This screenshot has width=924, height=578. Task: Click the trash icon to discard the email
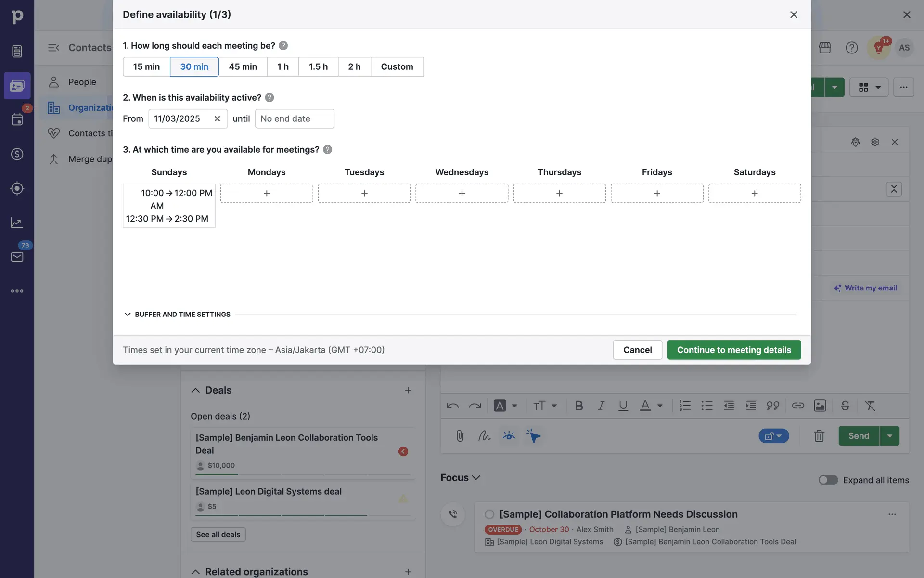pos(819,436)
